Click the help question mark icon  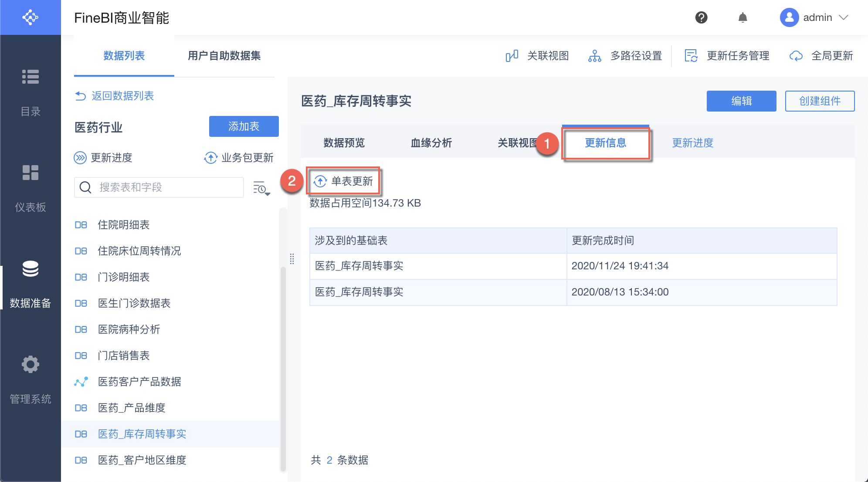click(701, 17)
